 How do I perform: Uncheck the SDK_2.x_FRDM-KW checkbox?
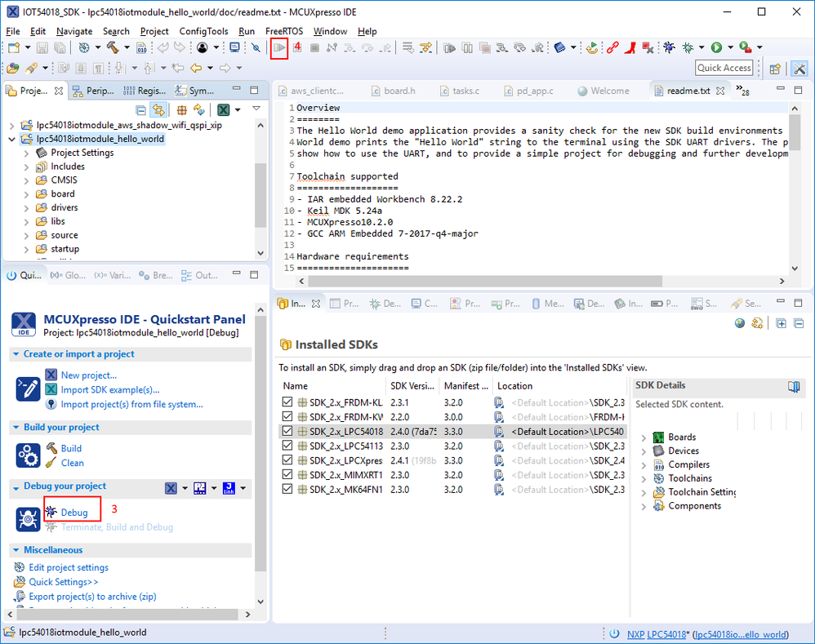point(287,416)
